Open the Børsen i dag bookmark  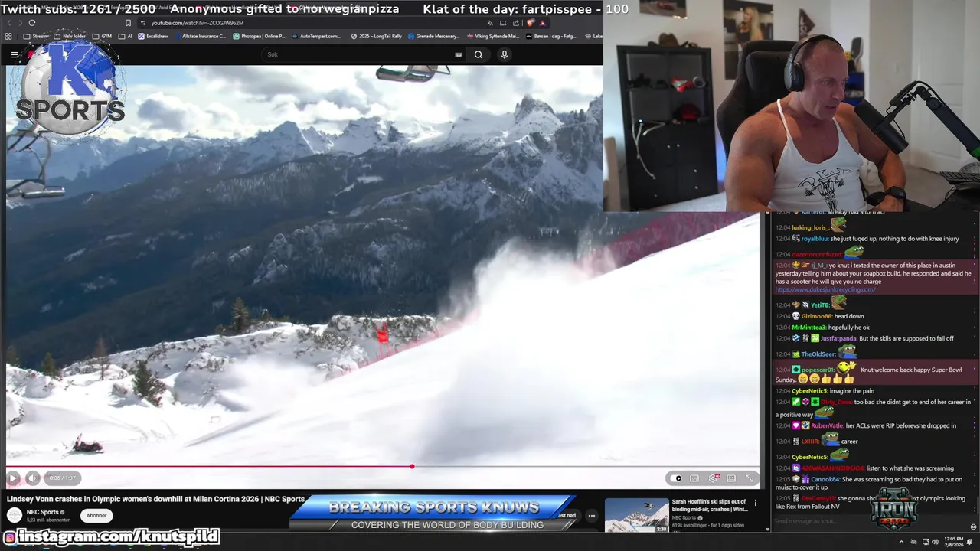tap(551, 36)
